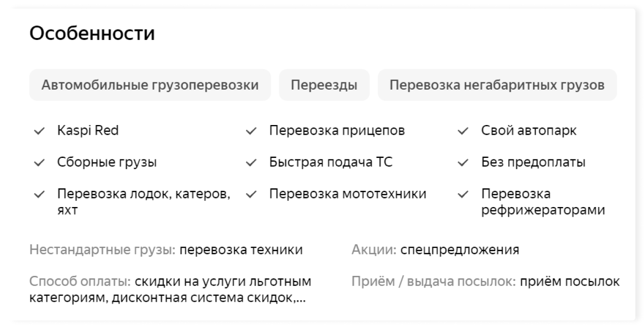Image resolution: width=644 pixels, height=329 pixels.
Task: Click the checkmark by Свой автопарк
Action: [x=463, y=132]
